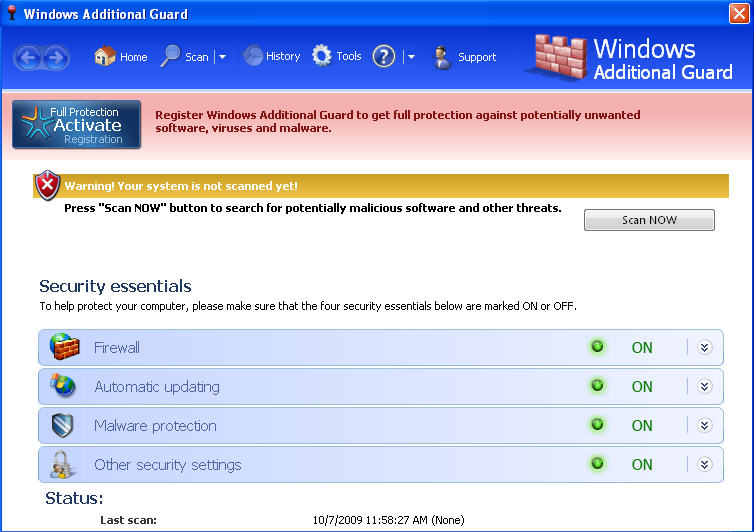Click the help question mark icon
This screenshot has width=754, height=532.
[x=384, y=56]
